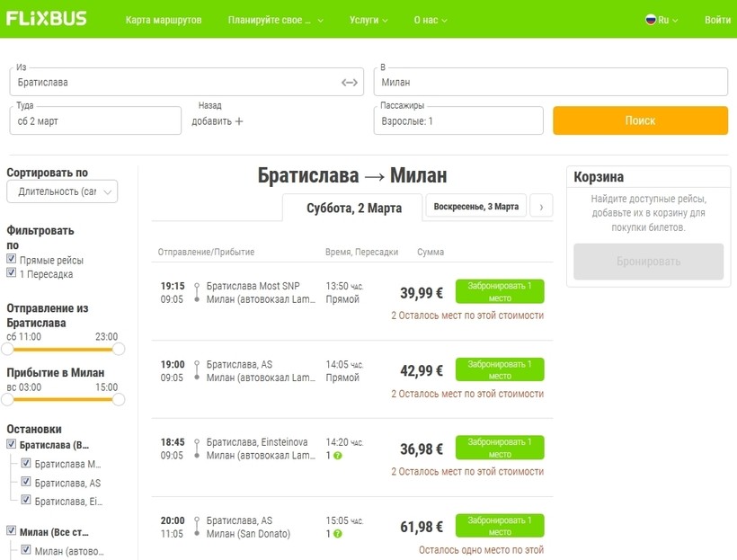
Task: Open the sort by Длительность dropdown
Action: pos(62,191)
